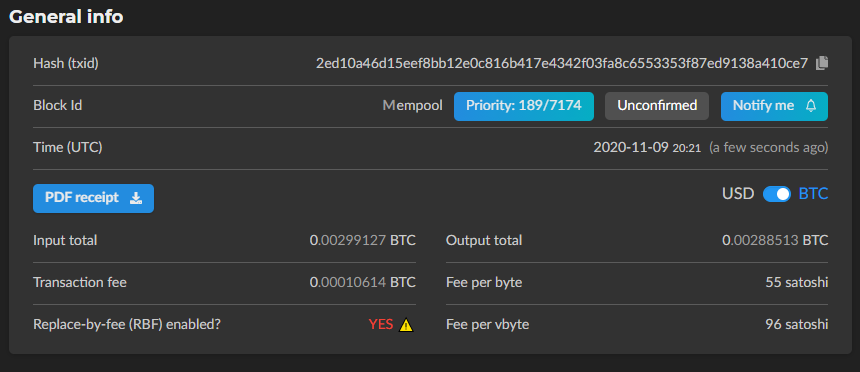860x372 pixels.
Task: Click the Output total 0.00288513 BTC value
Action: click(x=775, y=240)
